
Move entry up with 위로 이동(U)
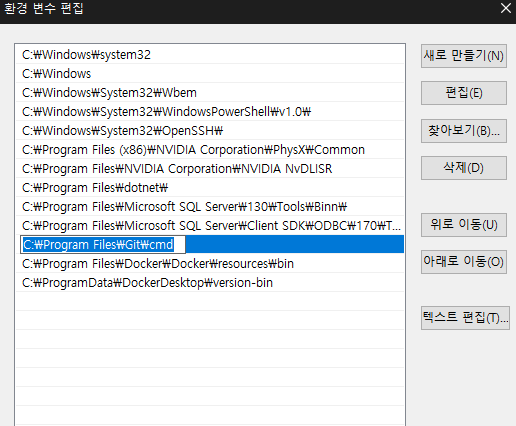[x=464, y=225]
